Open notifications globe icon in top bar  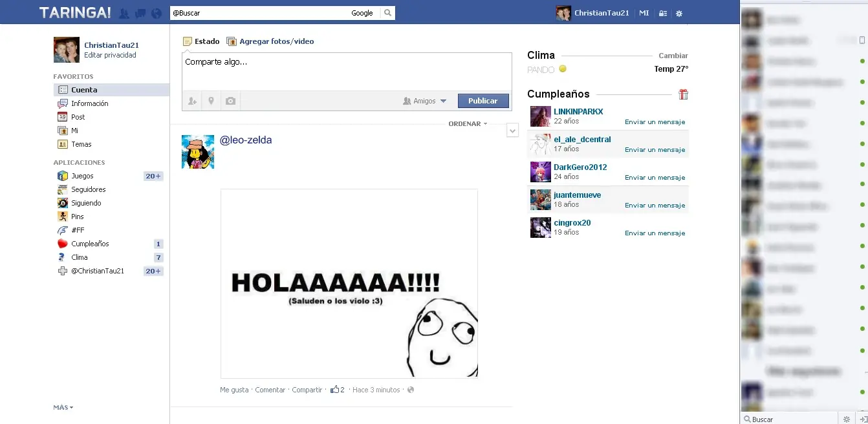[x=156, y=13]
